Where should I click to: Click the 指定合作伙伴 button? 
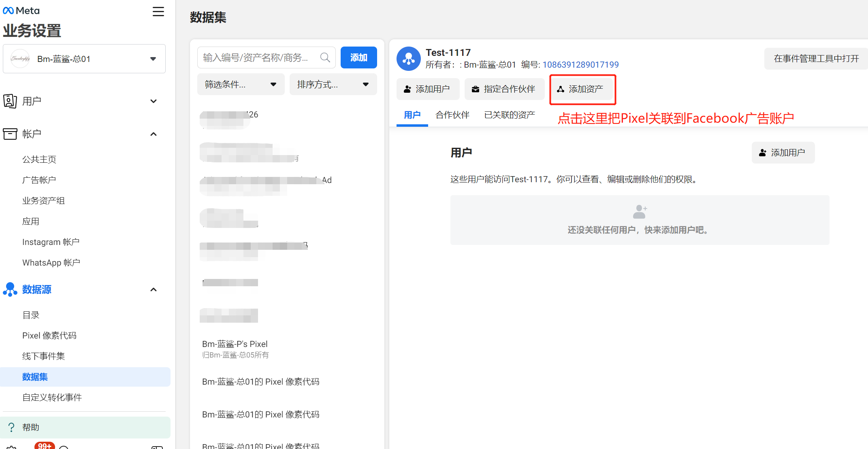(504, 89)
